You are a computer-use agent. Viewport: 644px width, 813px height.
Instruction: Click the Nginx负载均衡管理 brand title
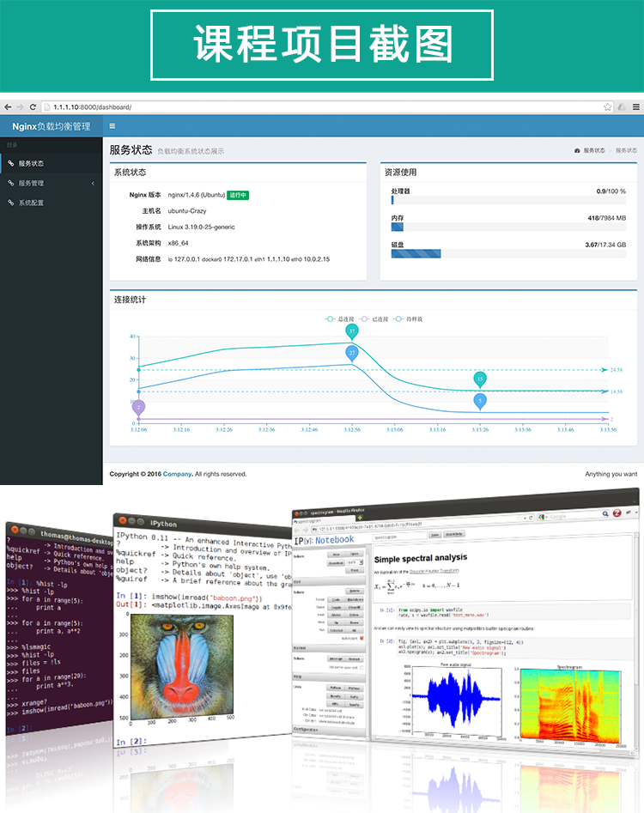[52, 126]
